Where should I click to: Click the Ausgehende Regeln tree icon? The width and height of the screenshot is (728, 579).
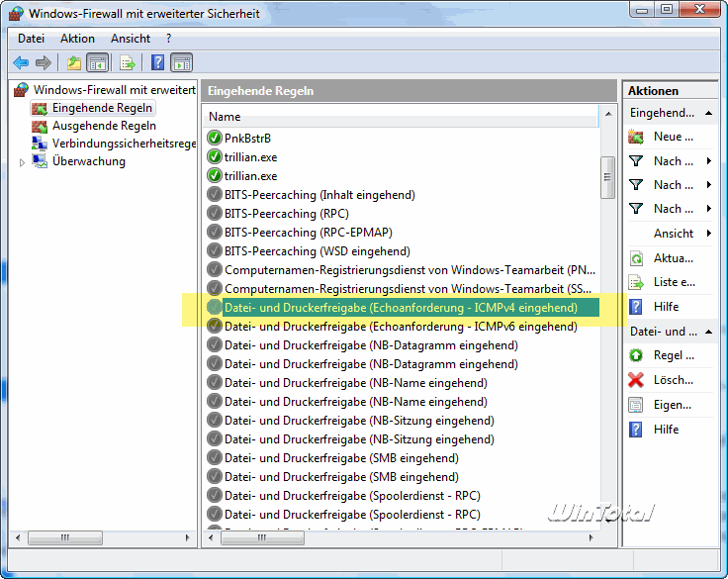coord(40,126)
